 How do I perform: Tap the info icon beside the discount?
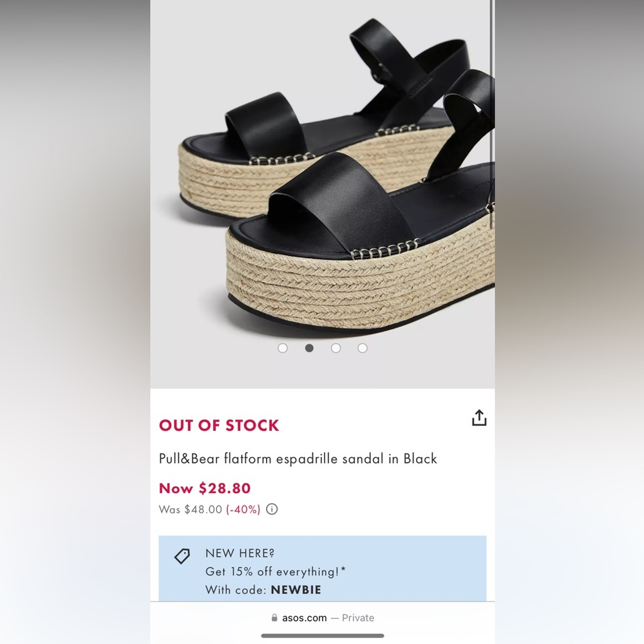tap(271, 509)
